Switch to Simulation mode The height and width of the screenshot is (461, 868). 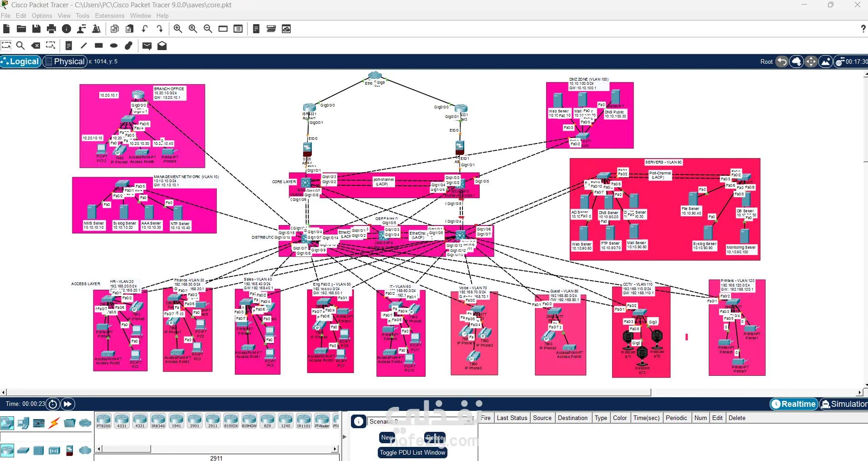(843, 404)
